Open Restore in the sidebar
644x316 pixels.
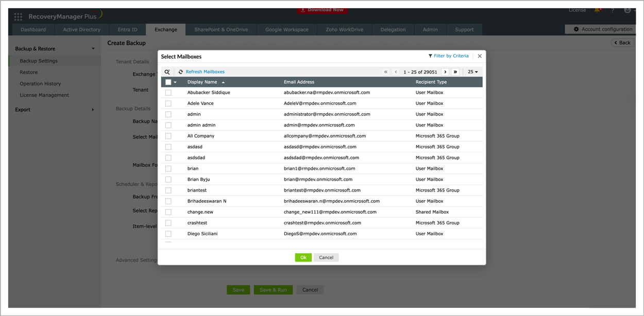tap(29, 72)
